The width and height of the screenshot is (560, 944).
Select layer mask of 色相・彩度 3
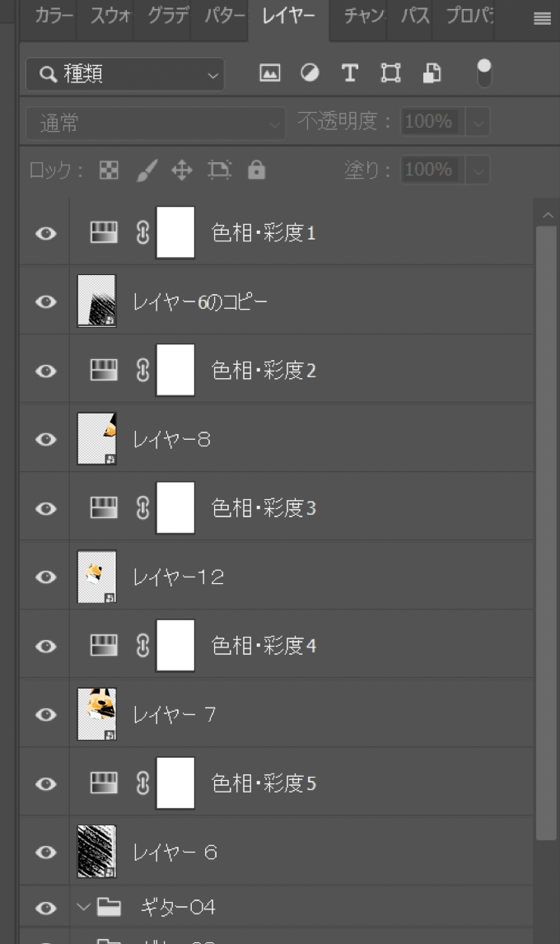(x=175, y=507)
